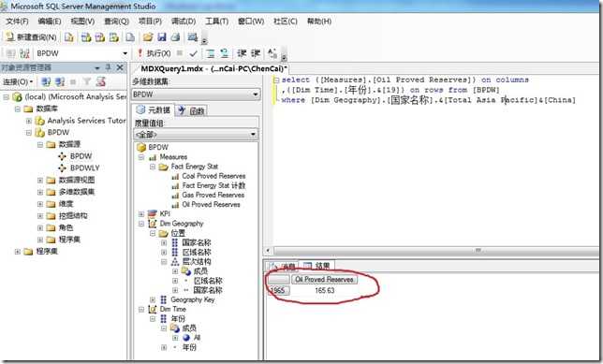Viewport: 603px width, 364px height.
Task: Expand the Analysis Services Tutorial database
Action: tap(29, 121)
